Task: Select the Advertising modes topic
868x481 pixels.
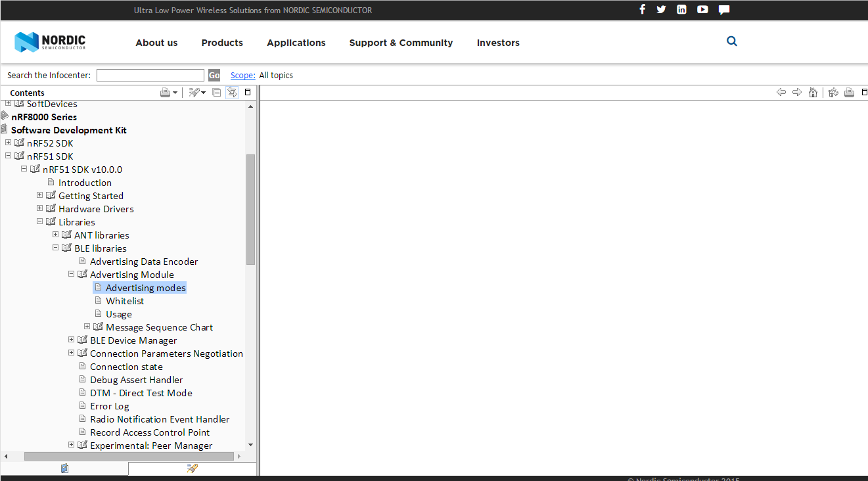Action: [145, 288]
